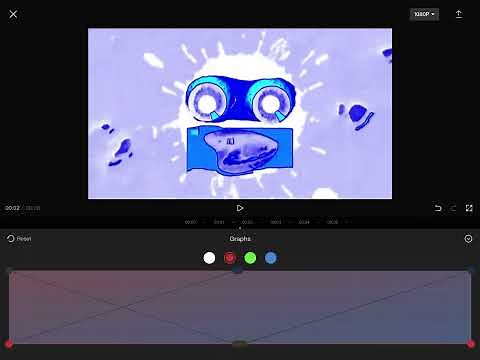
Task: Undo the last edit
Action: coord(438,208)
